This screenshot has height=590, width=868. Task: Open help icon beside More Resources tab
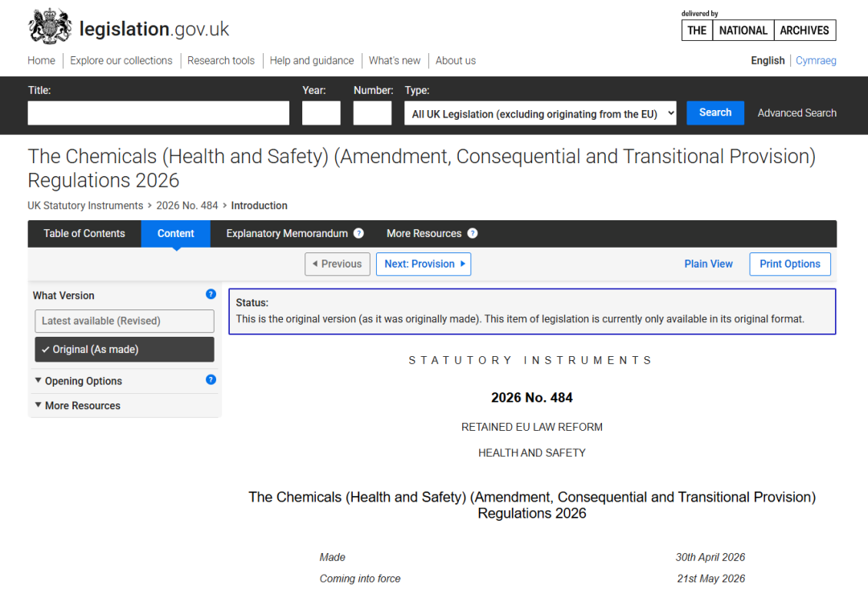point(473,234)
